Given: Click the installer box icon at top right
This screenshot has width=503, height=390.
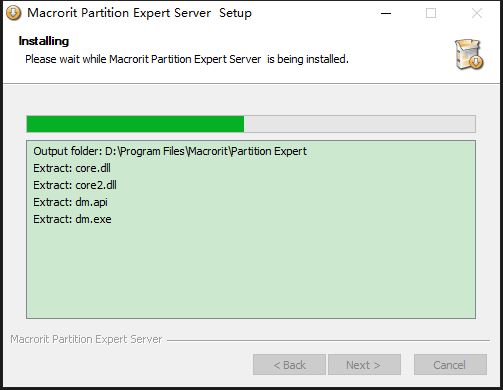Looking at the screenshot, I should (469, 54).
